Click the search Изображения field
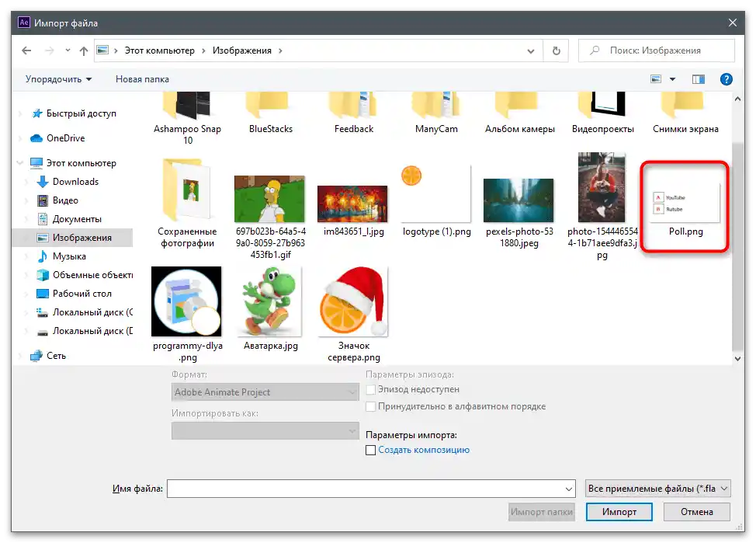The image size is (756, 543). pyautogui.click(x=656, y=50)
